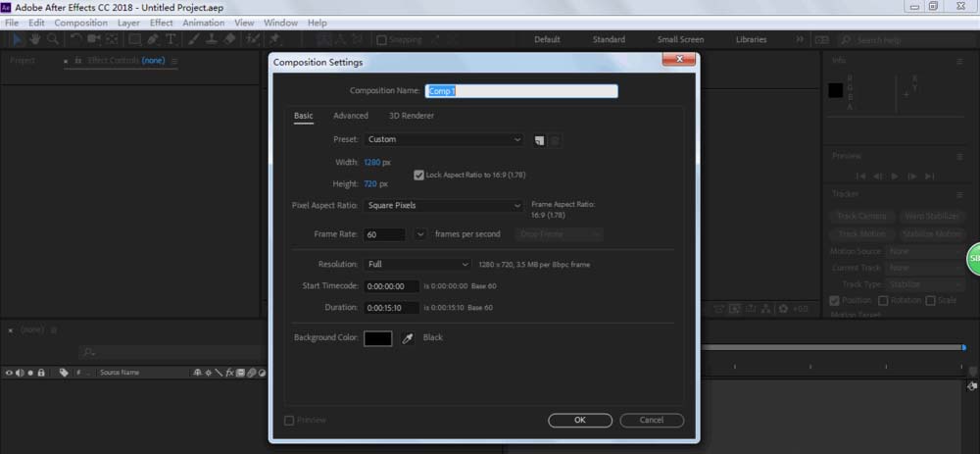Select the Hand tool
The width and height of the screenshot is (980, 454).
(x=35, y=39)
